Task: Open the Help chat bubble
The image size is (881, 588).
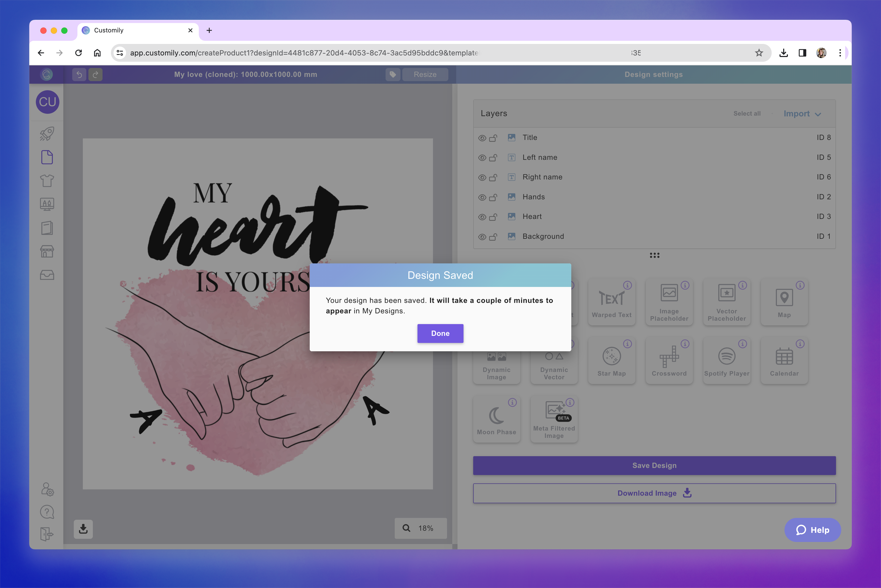Action: tap(812, 530)
